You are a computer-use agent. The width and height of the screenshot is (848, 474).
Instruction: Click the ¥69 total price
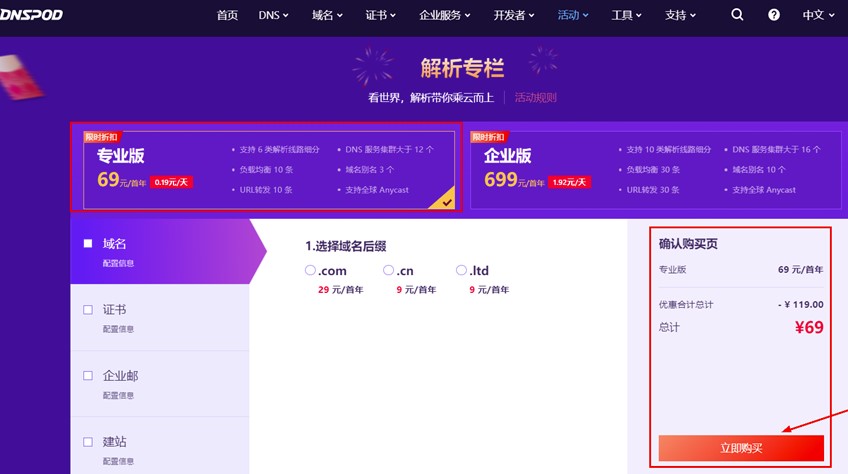coord(809,327)
